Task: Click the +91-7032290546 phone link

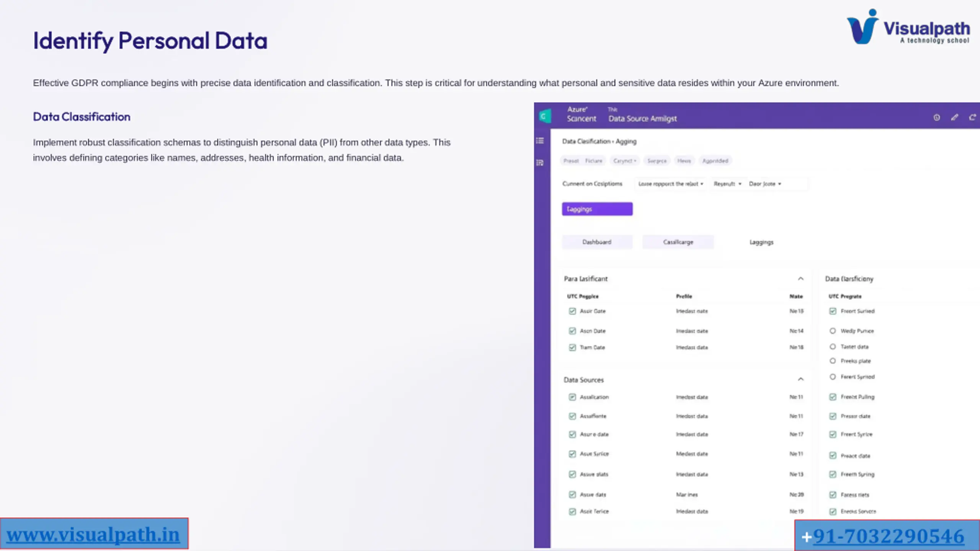Action: point(882,536)
